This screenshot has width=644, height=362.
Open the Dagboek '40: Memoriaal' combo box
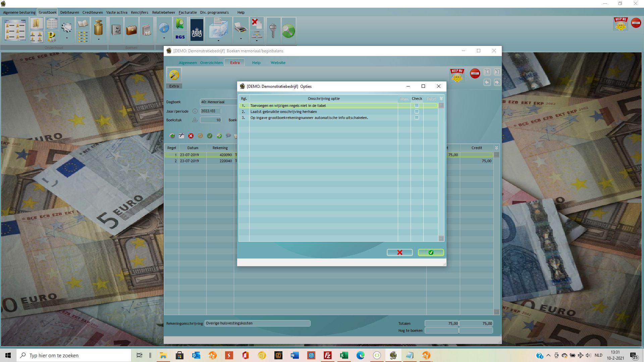coord(218,102)
